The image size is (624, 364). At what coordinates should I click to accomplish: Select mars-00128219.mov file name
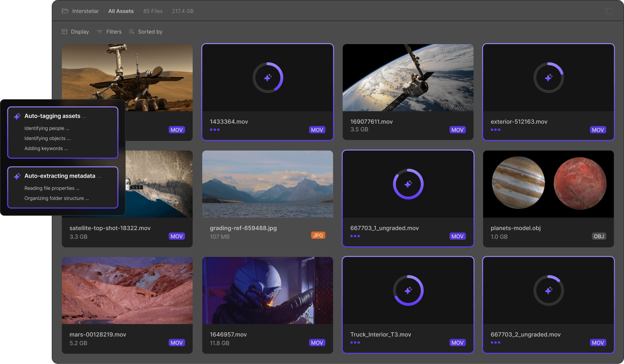click(98, 334)
